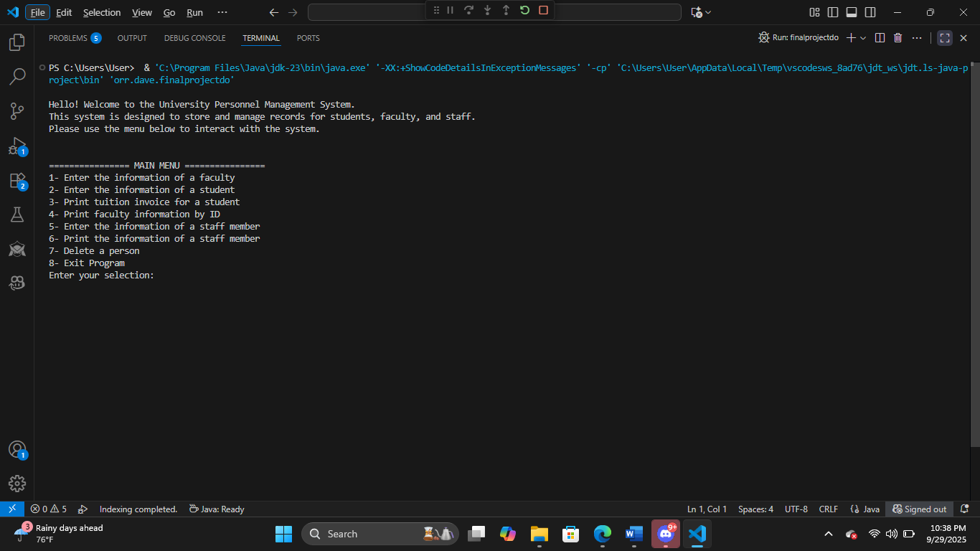Open the Search view in activity bar

[x=17, y=77]
